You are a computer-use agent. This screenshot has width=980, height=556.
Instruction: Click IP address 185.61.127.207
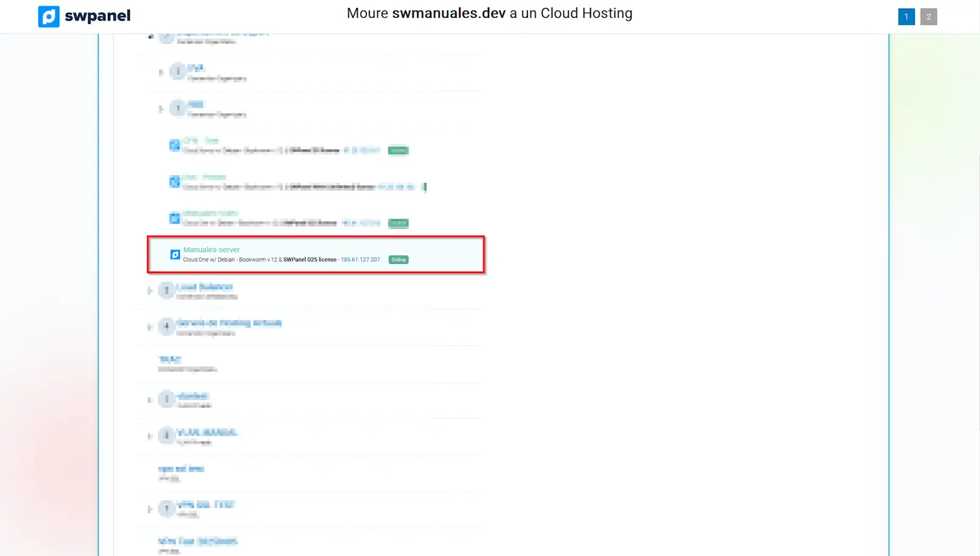click(x=360, y=260)
